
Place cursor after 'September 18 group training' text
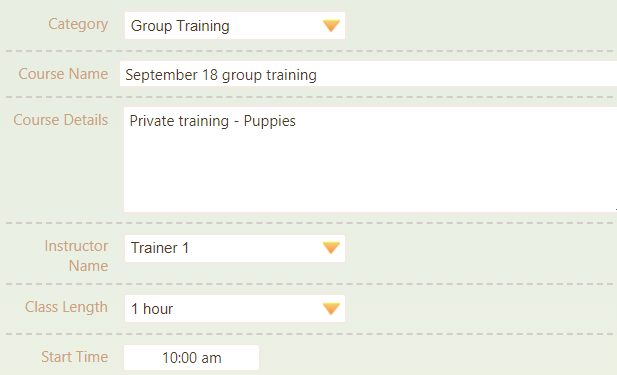[318, 75]
